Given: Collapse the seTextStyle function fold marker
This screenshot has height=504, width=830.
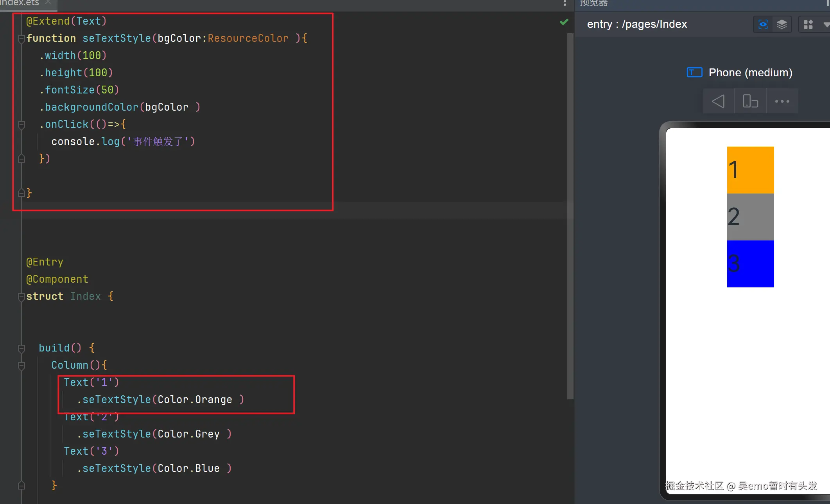Looking at the screenshot, I should click(x=22, y=38).
